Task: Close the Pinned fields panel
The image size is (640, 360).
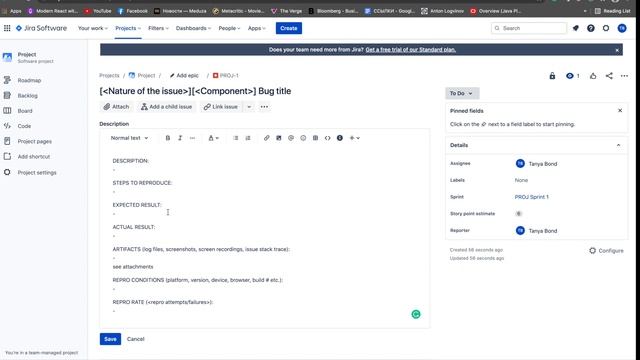Action: 620,111
